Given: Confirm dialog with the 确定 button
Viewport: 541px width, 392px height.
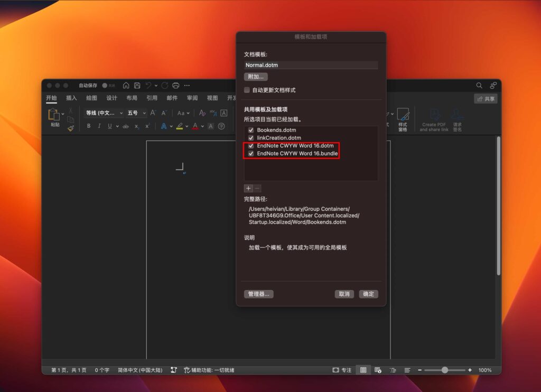Looking at the screenshot, I should click(368, 294).
